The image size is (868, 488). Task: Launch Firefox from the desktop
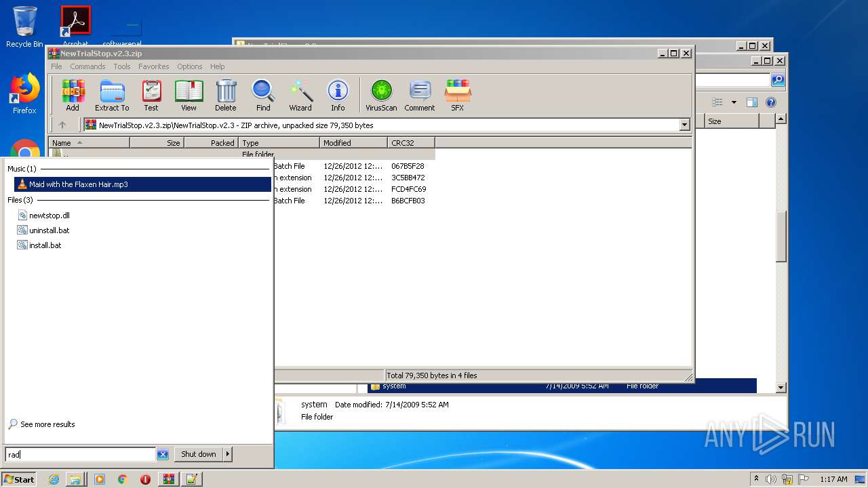click(24, 94)
